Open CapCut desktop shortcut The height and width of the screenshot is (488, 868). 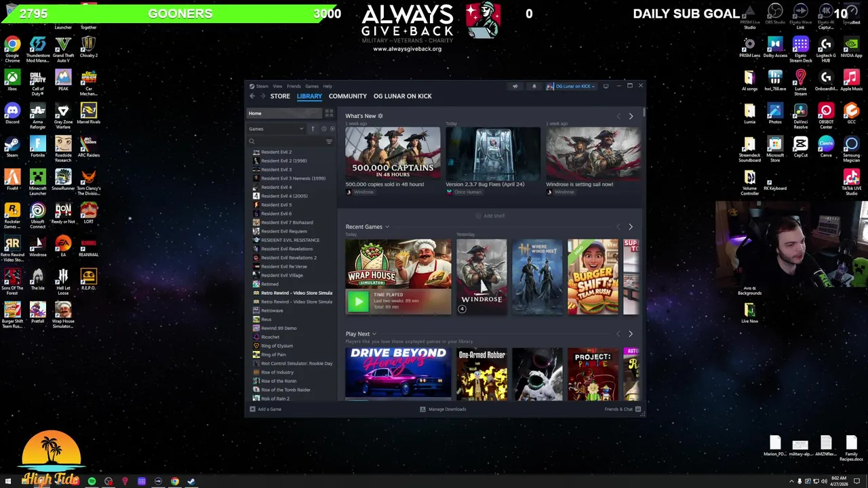tap(800, 147)
